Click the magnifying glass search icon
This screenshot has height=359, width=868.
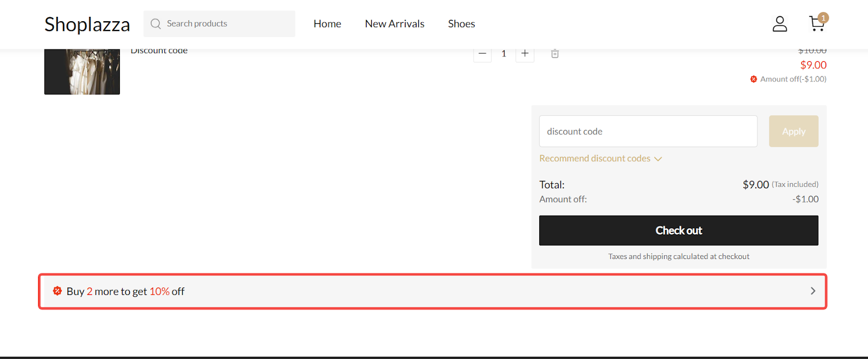pyautogui.click(x=156, y=24)
